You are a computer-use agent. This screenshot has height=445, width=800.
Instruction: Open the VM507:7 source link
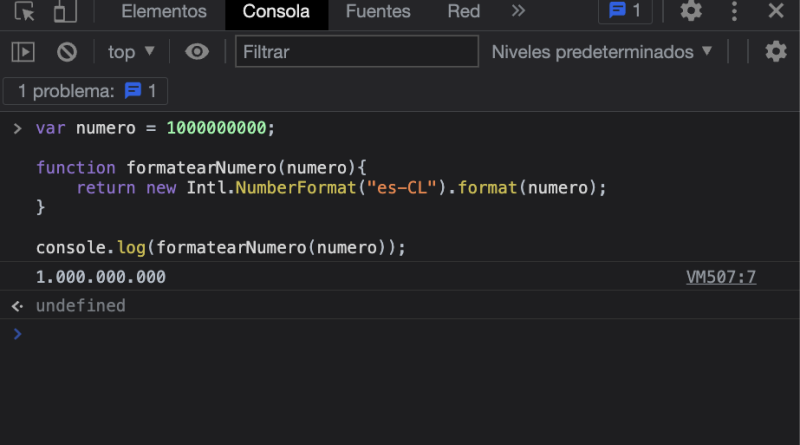[x=721, y=277]
